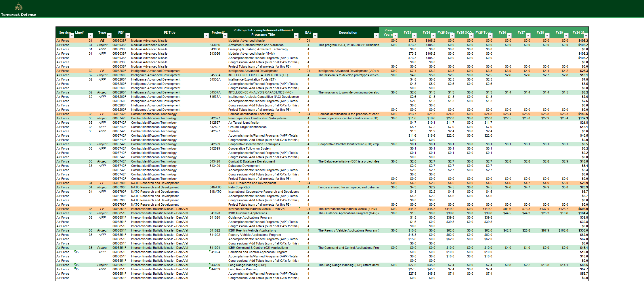Open the PE# column filter dropdown
644x281 pixels.
point(128,36)
